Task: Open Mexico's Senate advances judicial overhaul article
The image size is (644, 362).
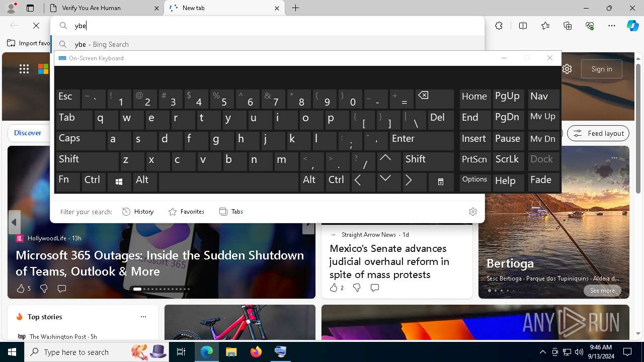Action: pyautogui.click(x=389, y=261)
